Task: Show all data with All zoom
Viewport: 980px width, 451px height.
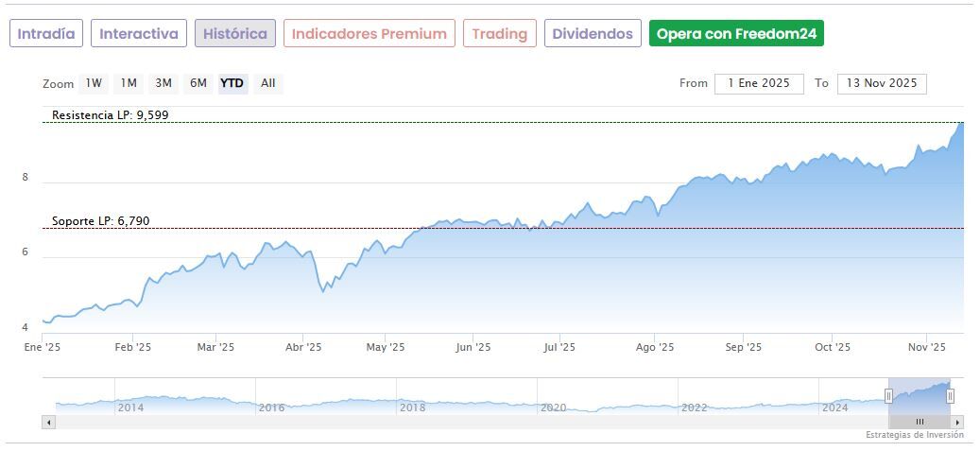Action: 268,83
